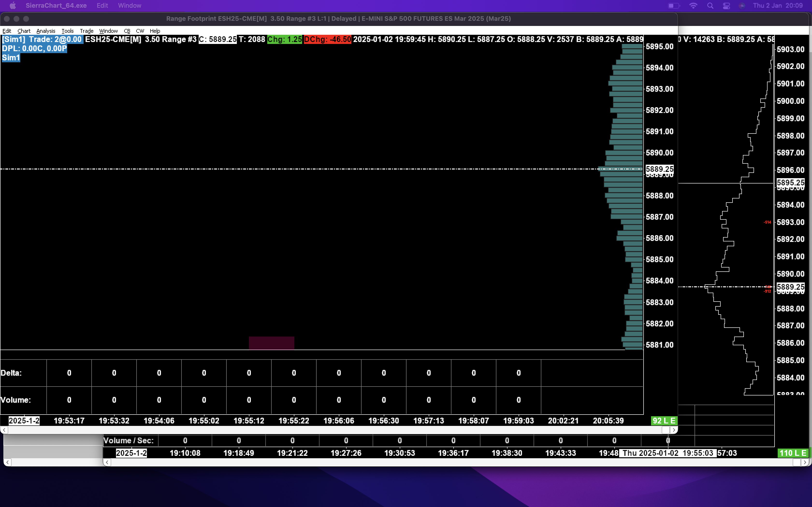Open the Analysis menu
812x507 pixels.
pos(46,31)
